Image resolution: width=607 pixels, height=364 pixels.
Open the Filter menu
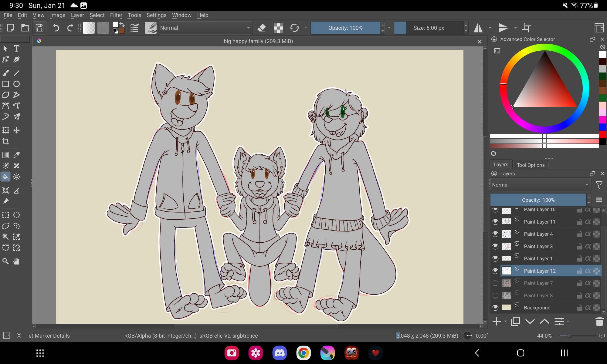coord(116,15)
